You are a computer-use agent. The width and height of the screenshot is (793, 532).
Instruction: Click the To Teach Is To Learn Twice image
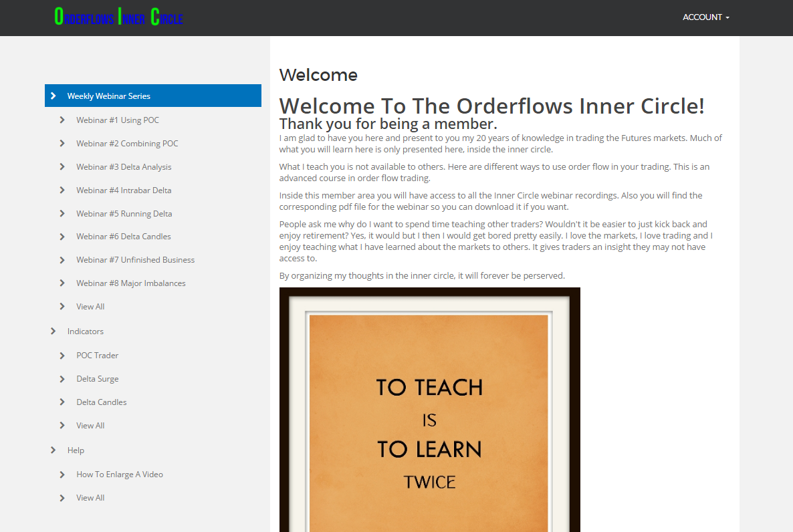click(x=429, y=410)
